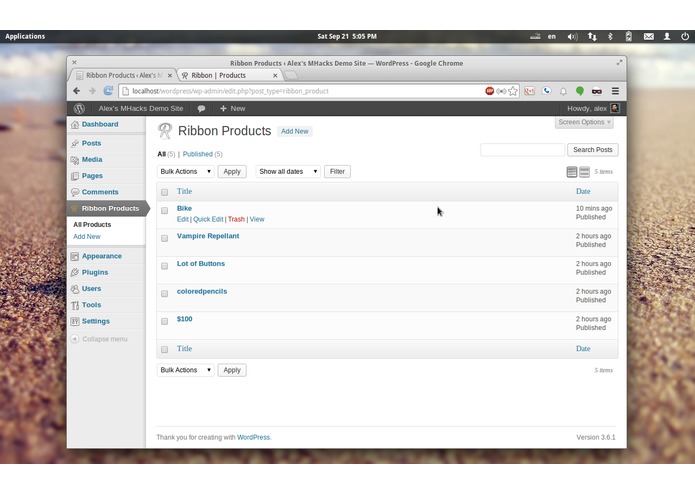Click the network arrows icon in system panel

point(592,36)
